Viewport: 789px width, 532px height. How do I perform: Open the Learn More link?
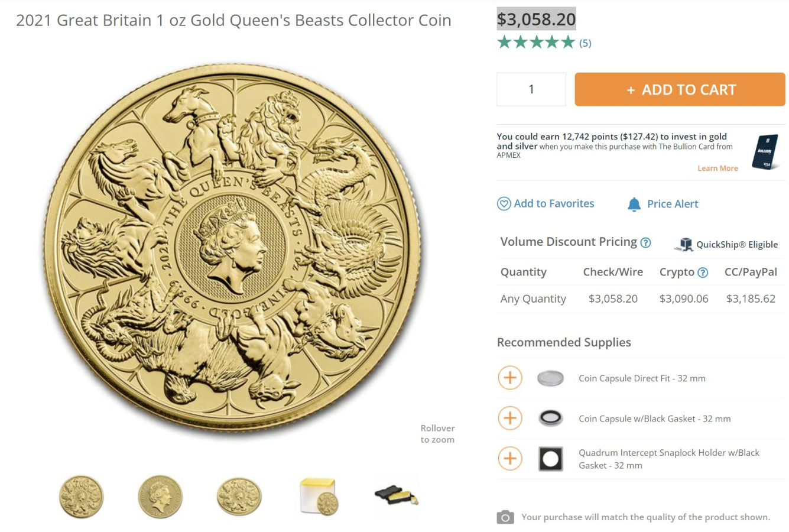coord(717,168)
